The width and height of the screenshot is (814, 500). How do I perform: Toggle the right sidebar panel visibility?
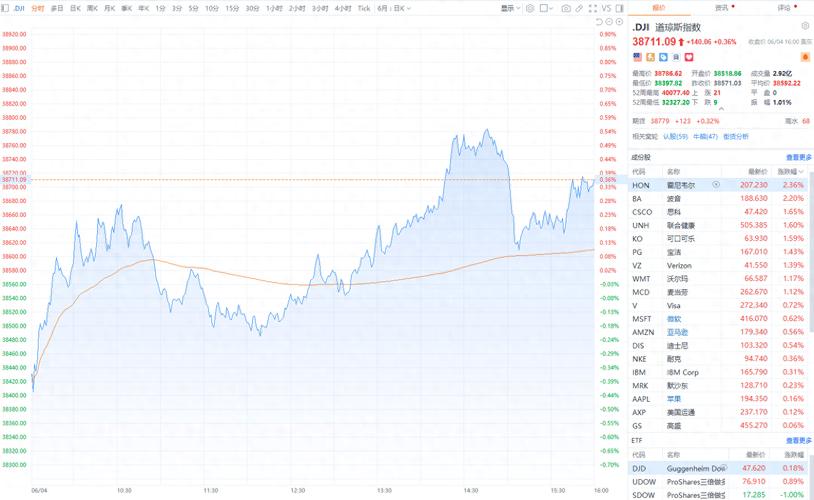coord(619,8)
